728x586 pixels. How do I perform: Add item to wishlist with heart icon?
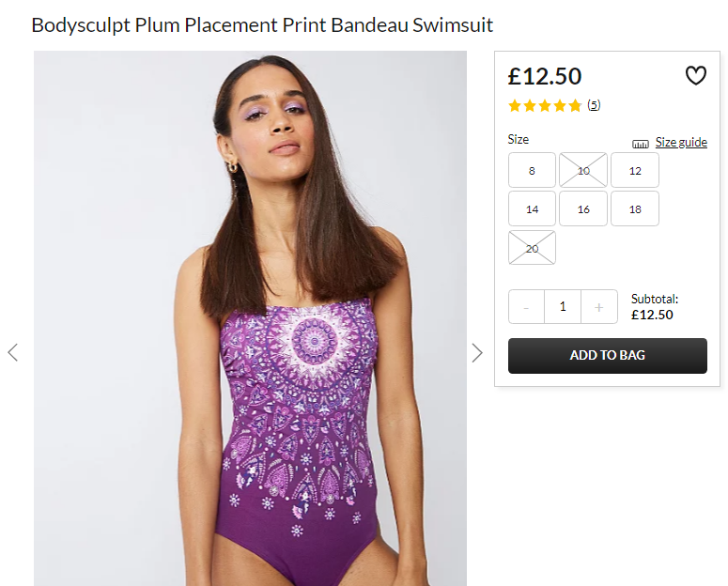[695, 76]
